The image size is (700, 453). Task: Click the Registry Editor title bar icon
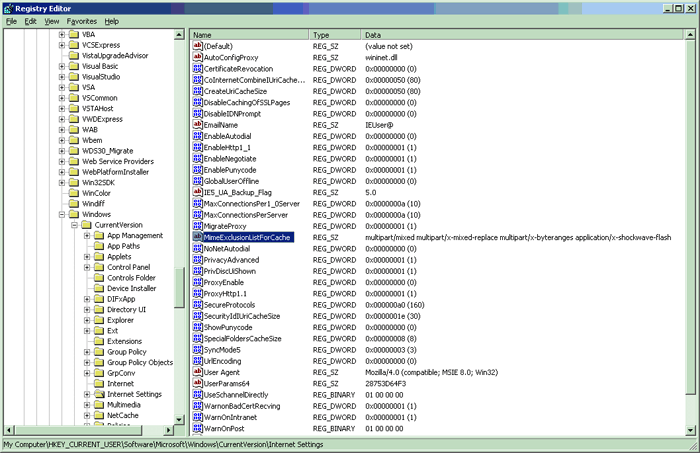click(8, 8)
